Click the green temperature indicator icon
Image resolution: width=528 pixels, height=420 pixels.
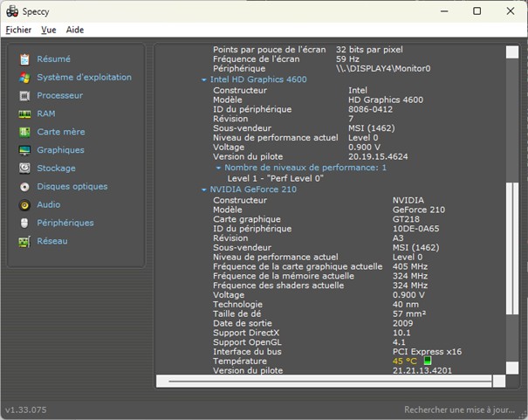[x=428, y=361]
